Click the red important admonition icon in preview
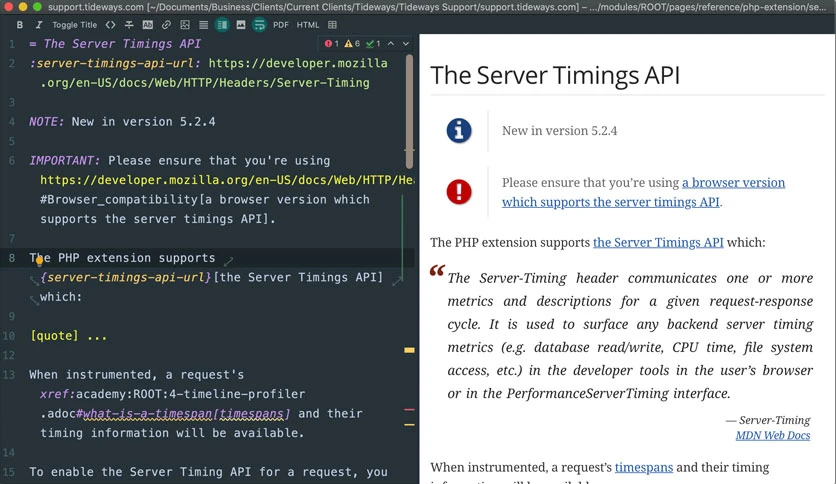The image size is (836, 484). click(459, 192)
